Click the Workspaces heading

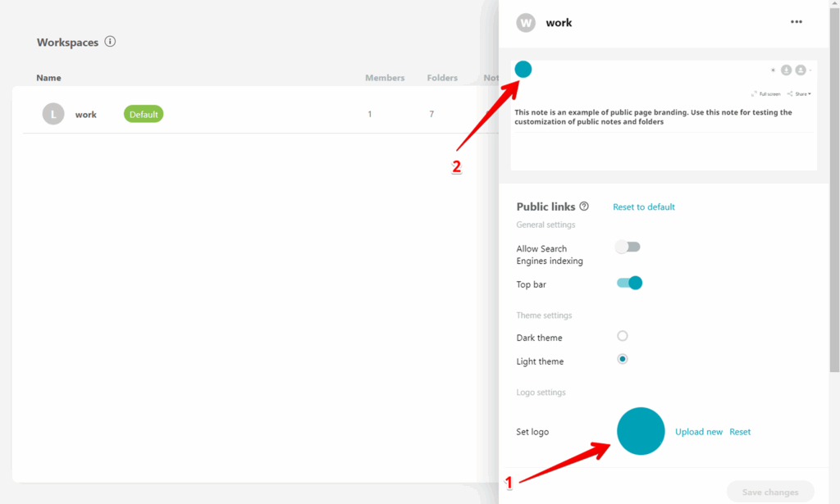67,43
